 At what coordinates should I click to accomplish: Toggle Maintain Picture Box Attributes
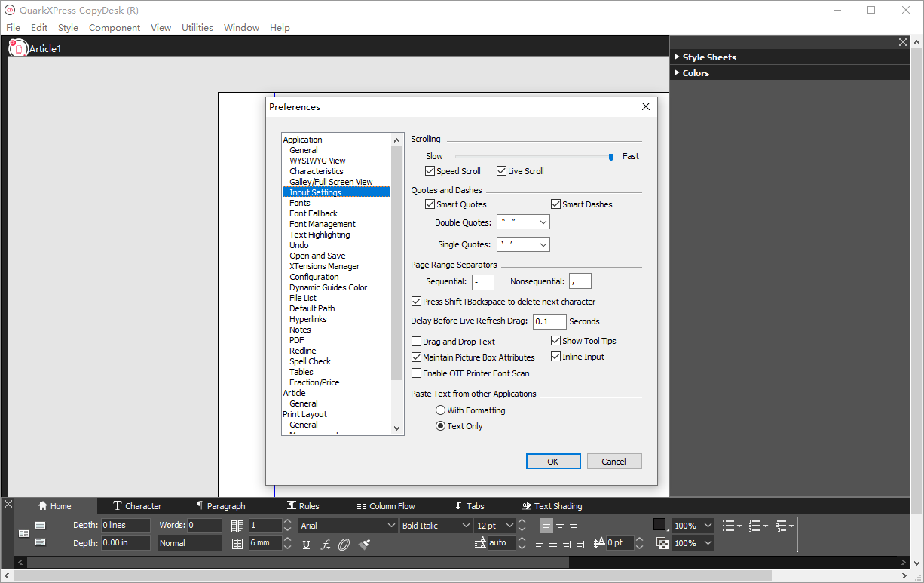[x=416, y=357]
